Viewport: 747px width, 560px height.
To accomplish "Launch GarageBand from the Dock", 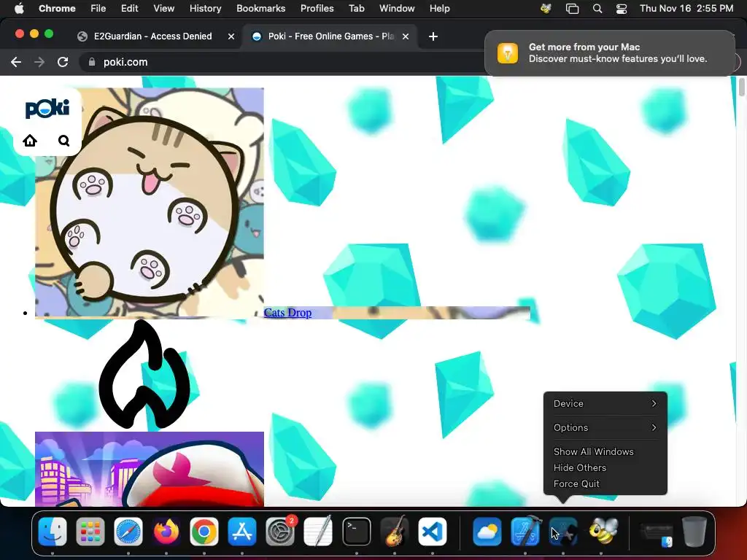I will pos(395,532).
